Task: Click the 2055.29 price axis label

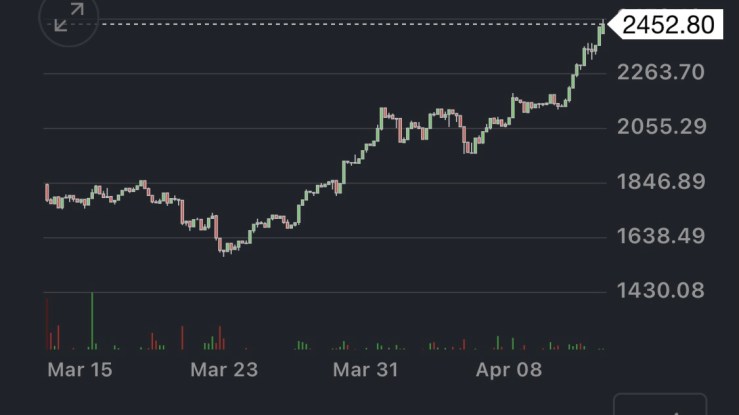Action: [x=662, y=127]
